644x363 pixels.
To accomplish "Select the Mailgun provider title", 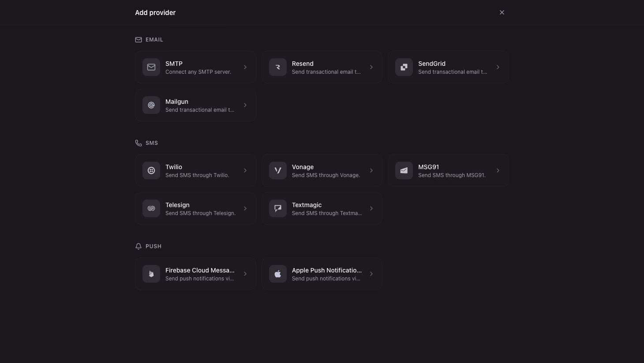I will [x=177, y=102].
